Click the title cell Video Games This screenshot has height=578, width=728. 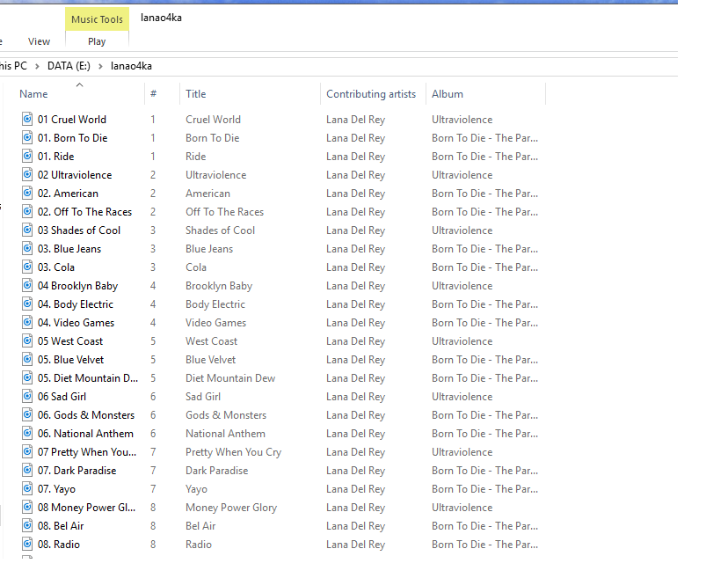click(x=216, y=323)
